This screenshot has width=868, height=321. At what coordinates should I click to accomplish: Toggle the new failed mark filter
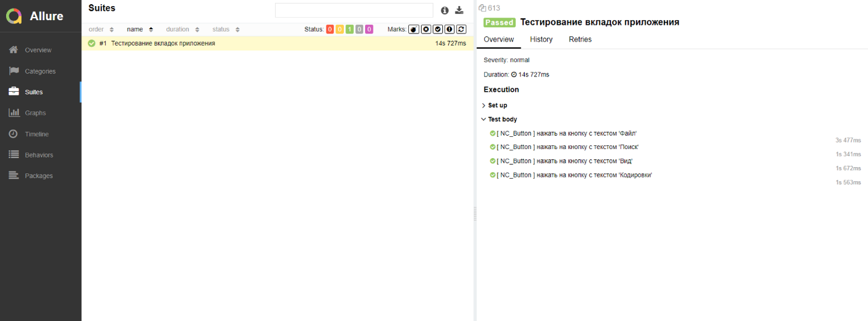(426, 29)
